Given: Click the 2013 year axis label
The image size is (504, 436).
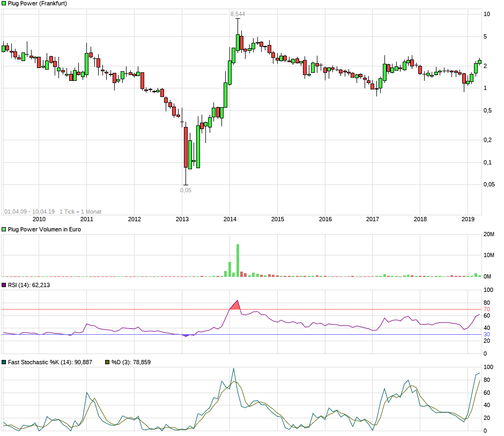Looking at the screenshot, I should click(182, 219).
